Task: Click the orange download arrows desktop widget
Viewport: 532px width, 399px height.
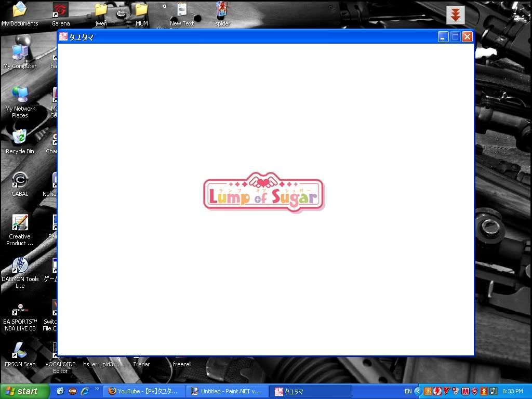Action: (455, 15)
